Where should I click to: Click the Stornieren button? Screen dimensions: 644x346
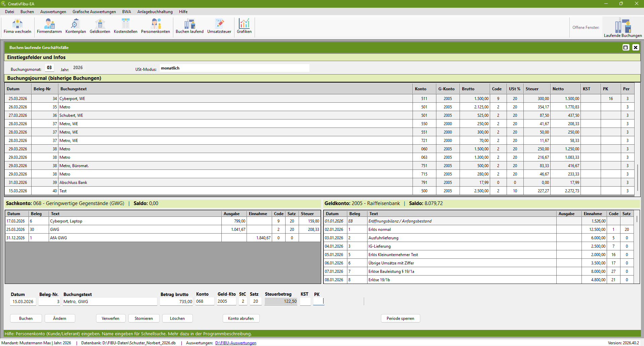pyautogui.click(x=144, y=318)
